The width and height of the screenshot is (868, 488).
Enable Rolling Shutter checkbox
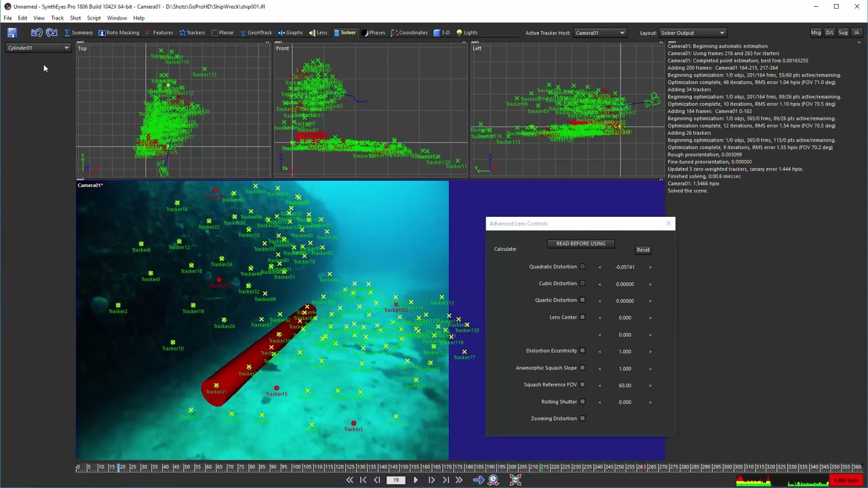click(x=582, y=401)
